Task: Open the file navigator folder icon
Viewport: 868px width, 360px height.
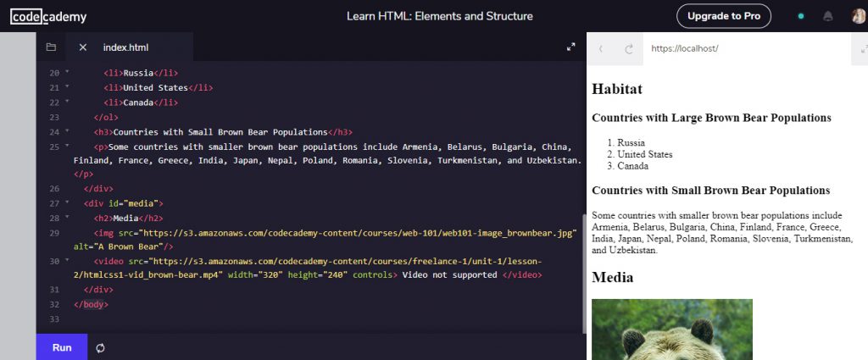Action: [51, 47]
